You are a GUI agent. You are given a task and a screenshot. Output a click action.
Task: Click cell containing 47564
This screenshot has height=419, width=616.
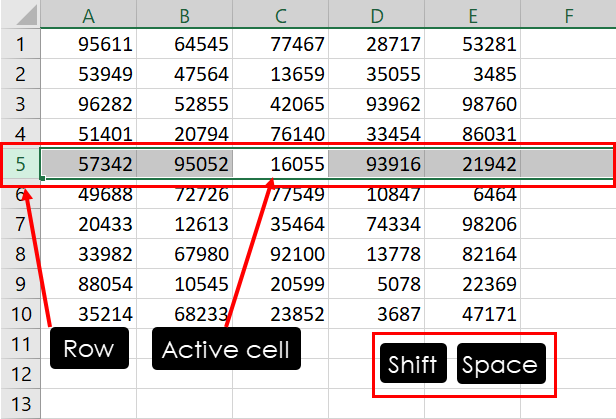[185, 73]
